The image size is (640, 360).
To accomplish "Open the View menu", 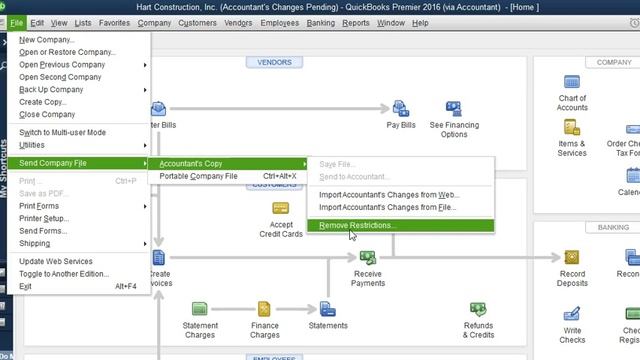I will point(59,23).
